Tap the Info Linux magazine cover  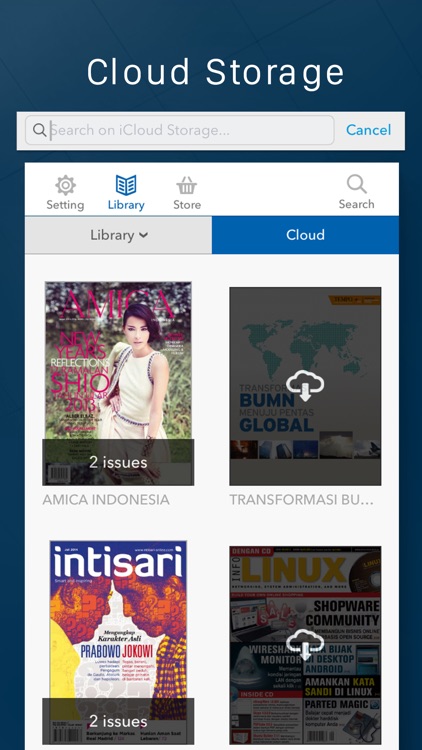point(305,645)
